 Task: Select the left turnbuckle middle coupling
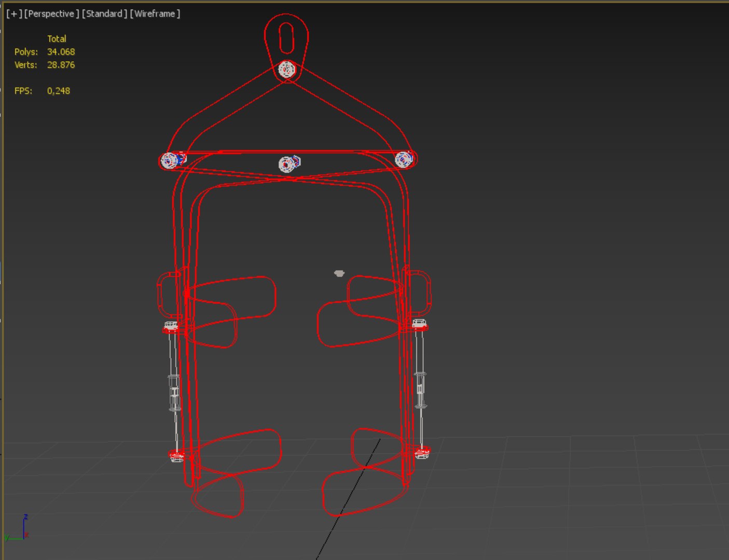tap(174, 392)
